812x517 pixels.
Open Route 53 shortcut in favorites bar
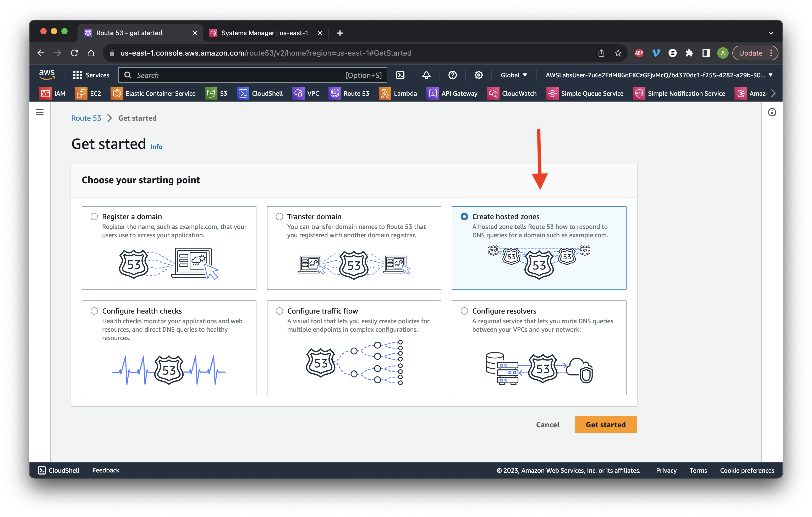[x=349, y=94]
